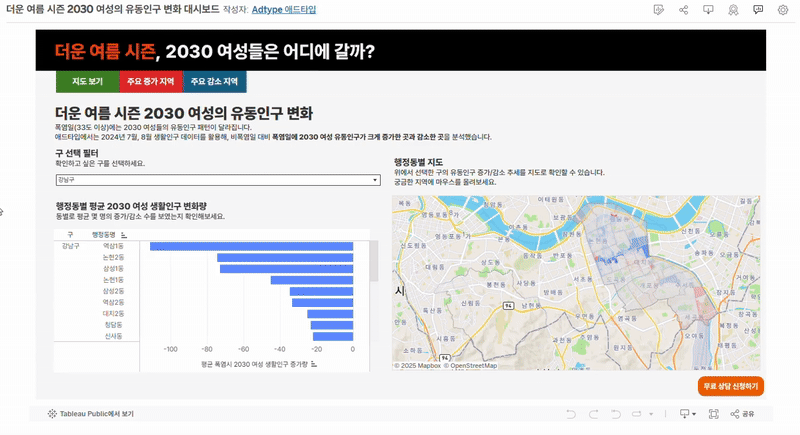Select the 청담동 bar in chart
Screen dimensions: 800x435
[x=332, y=325]
